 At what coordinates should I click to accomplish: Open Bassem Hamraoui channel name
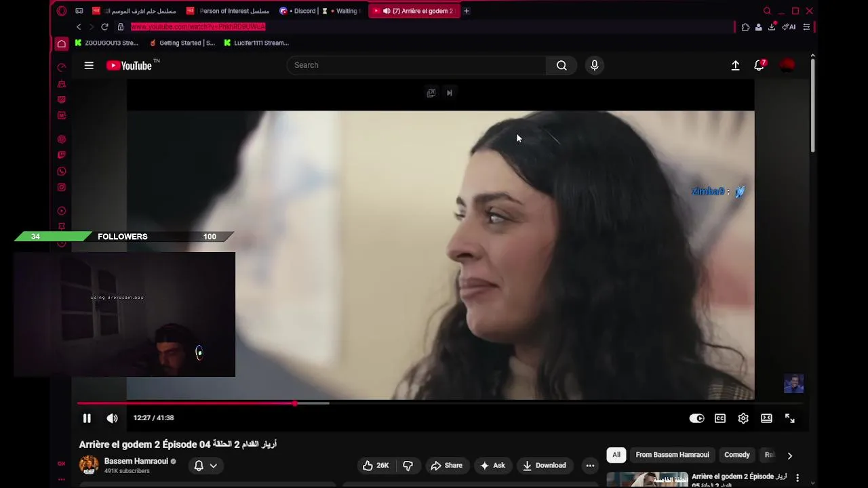[x=136, y=461]
